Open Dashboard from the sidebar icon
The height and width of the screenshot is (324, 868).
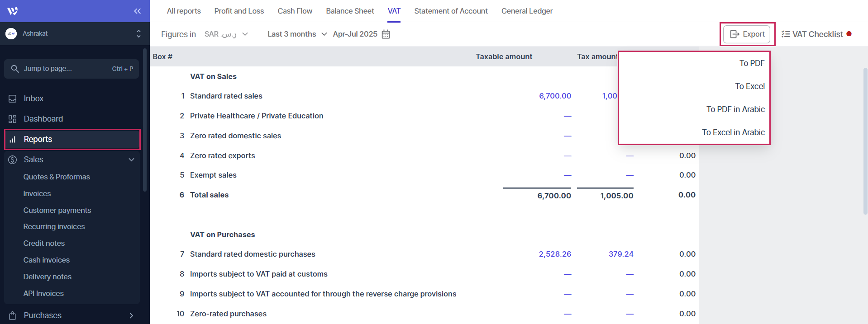tap(13, 119)
